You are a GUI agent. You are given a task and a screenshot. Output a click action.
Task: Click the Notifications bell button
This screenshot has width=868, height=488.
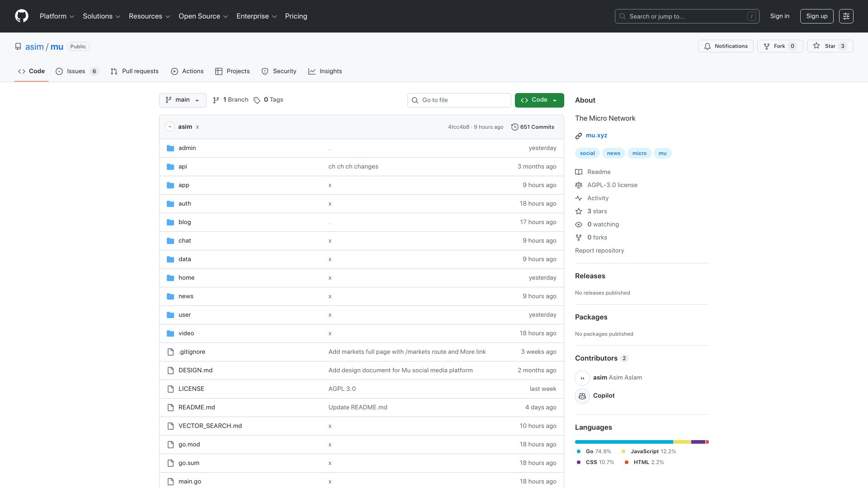click(726, 46)
